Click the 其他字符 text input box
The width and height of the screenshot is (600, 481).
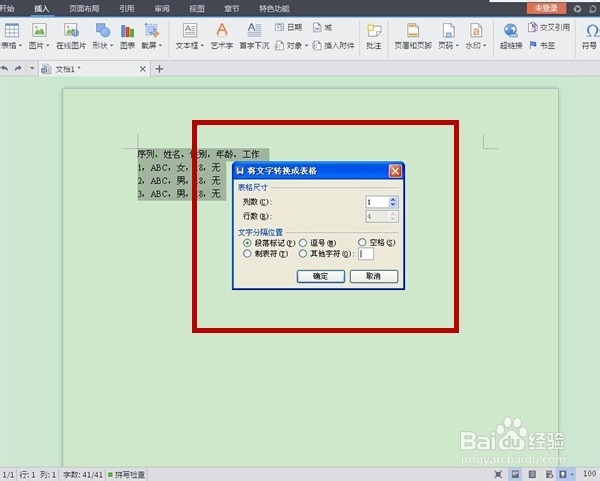point(366,254)
